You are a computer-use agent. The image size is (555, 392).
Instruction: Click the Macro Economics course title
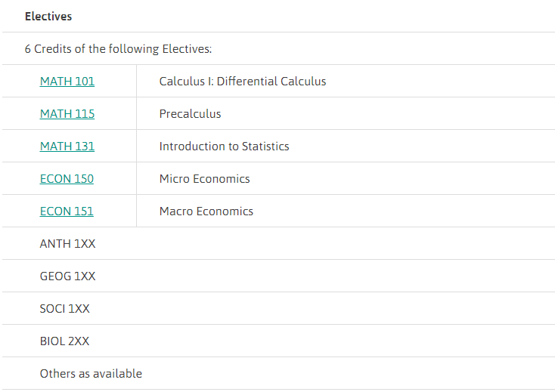pos(206,211)
